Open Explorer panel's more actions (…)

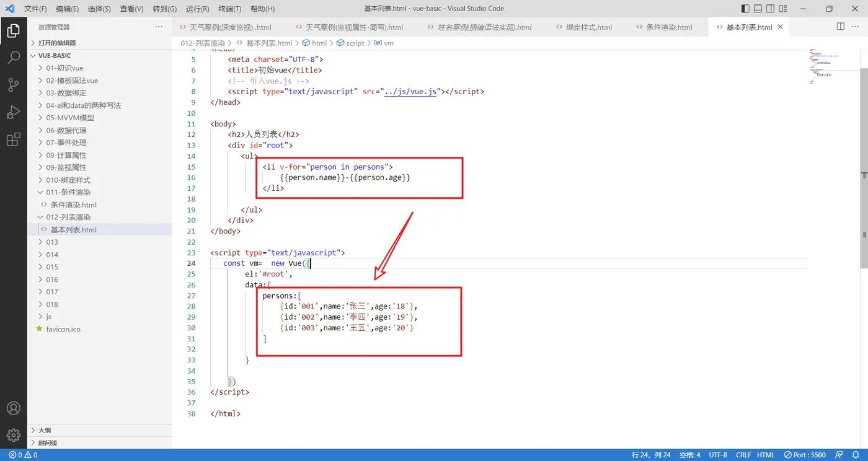click(159, 27)
